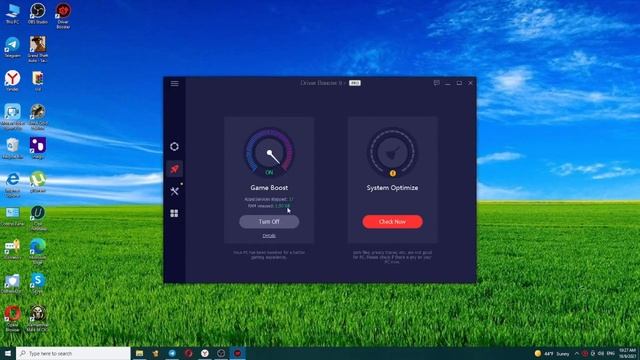Click the taskbar search box
The height and width of the screenshot is (360, 640).
(x=73, y=353)
